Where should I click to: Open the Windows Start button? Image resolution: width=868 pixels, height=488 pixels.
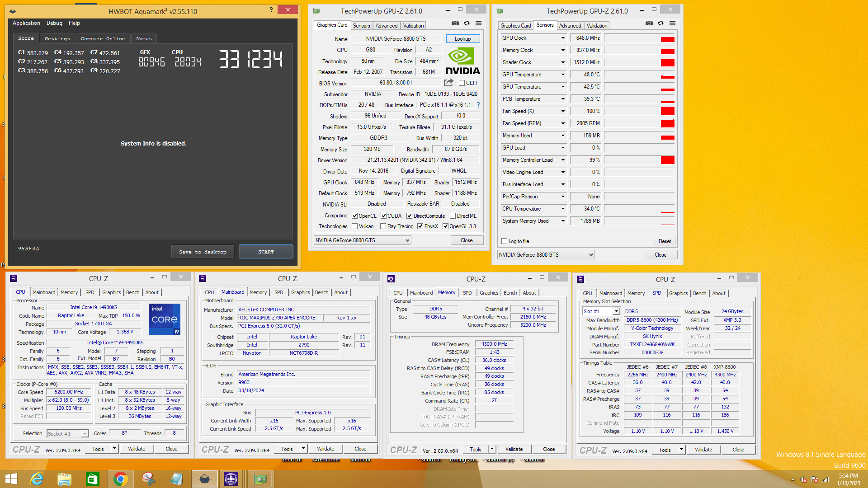click(11, 479)
